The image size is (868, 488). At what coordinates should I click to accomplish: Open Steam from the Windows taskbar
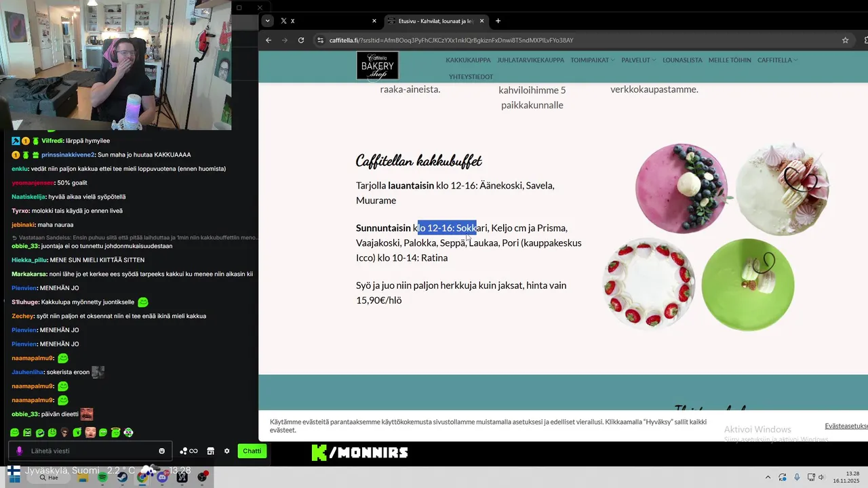(x=122, y=477)
